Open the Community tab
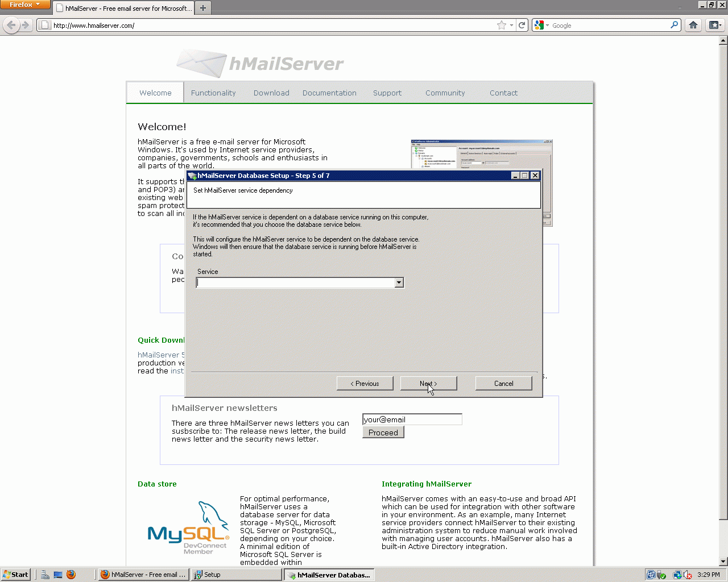The height and width of the screenshot is (582, 728). click(x=445, y=93)
